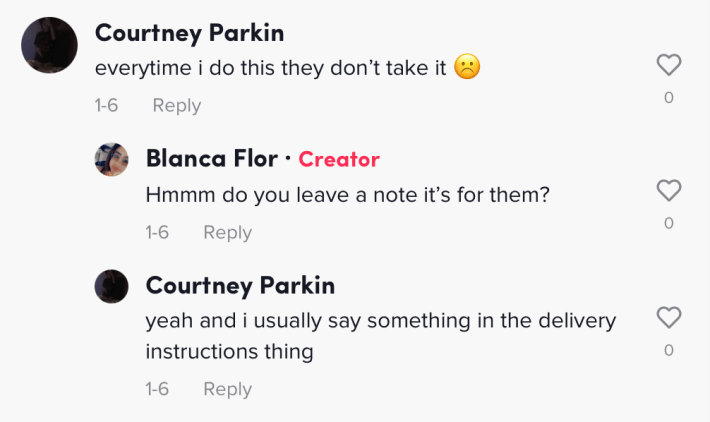Image resolution: width=710 pixels, height=422 pixels.
Task: Reply to Blanca Flor's note question
Action: tap(227, 232)
